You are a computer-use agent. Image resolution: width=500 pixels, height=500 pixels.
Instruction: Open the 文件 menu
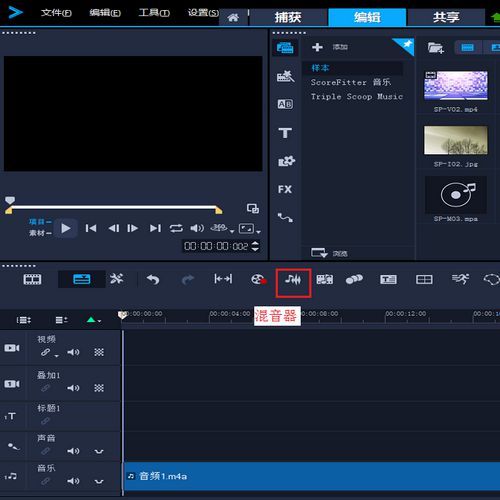tap(56, 13)
